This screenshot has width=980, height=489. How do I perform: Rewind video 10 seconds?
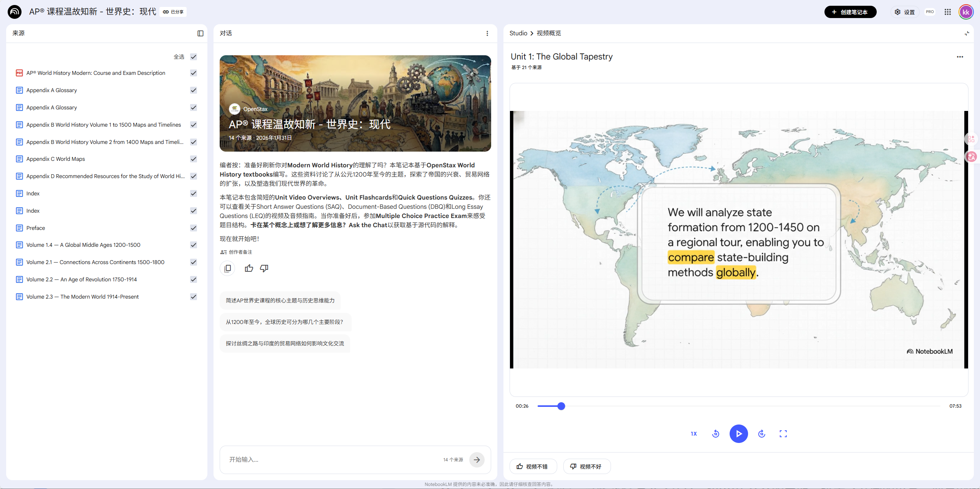715,434
